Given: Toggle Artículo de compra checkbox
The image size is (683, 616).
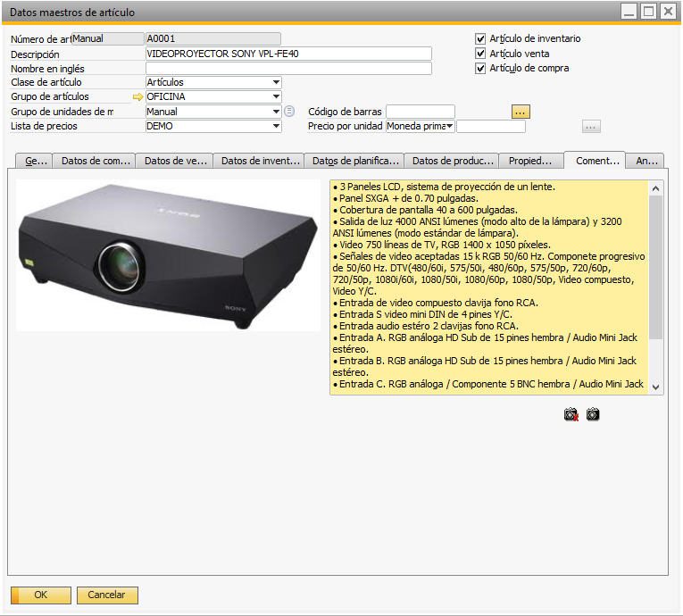Looking at the screenshot, I should (x=480, y=69).
